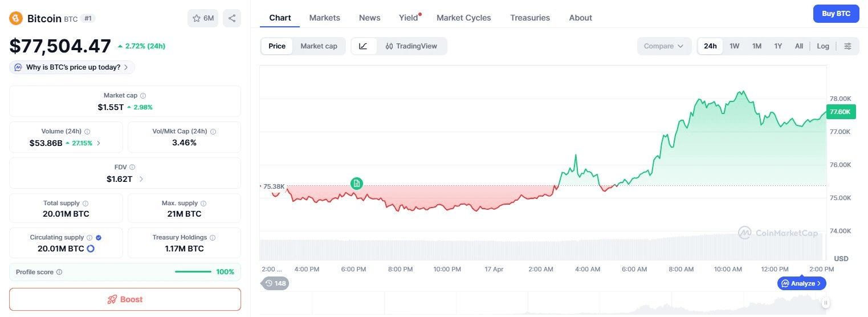The width and height of the screenshot is (868, 317).
Task: Click the share icon next to Bitcoin
Action: [232, 18]
